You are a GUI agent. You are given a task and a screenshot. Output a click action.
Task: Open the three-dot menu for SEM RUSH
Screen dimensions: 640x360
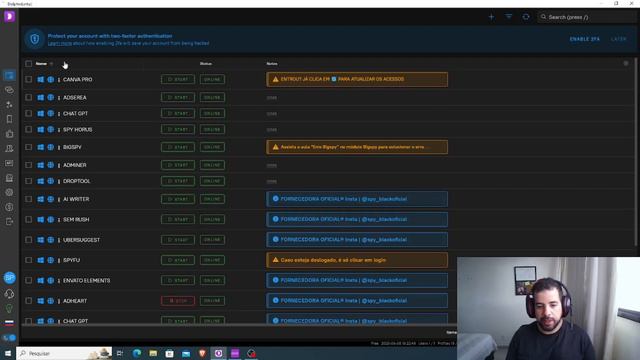coord(59,220)
